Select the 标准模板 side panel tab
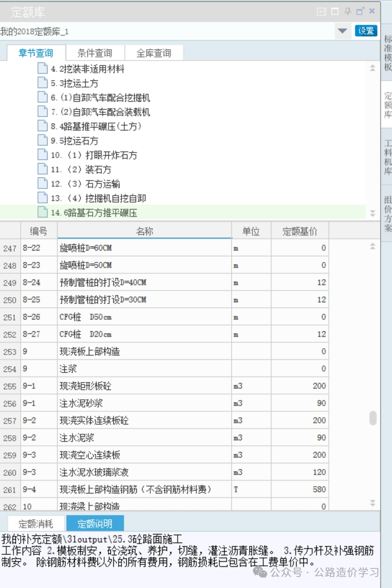The width and height of the screenshot is (392, 588). 387,53
